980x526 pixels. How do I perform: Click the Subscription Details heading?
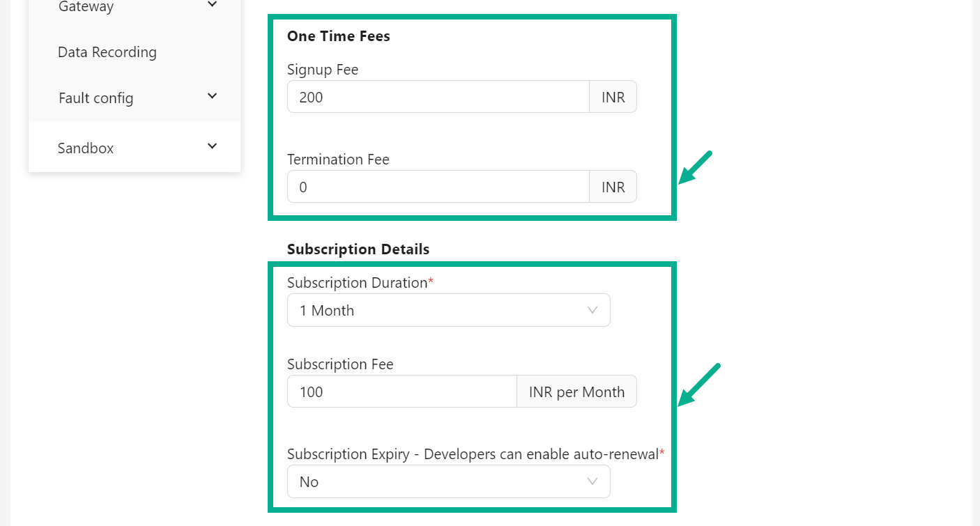[358, 249]
